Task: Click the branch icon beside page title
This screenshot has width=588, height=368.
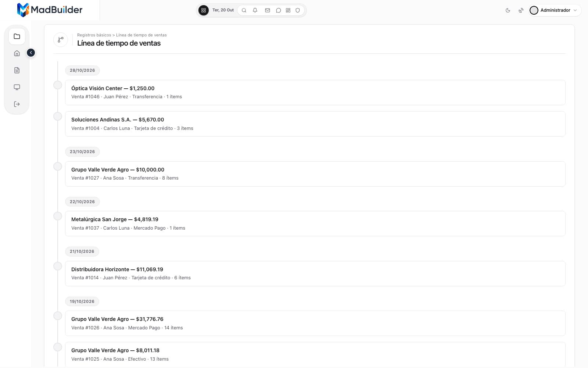Action: tap(61, 39)
